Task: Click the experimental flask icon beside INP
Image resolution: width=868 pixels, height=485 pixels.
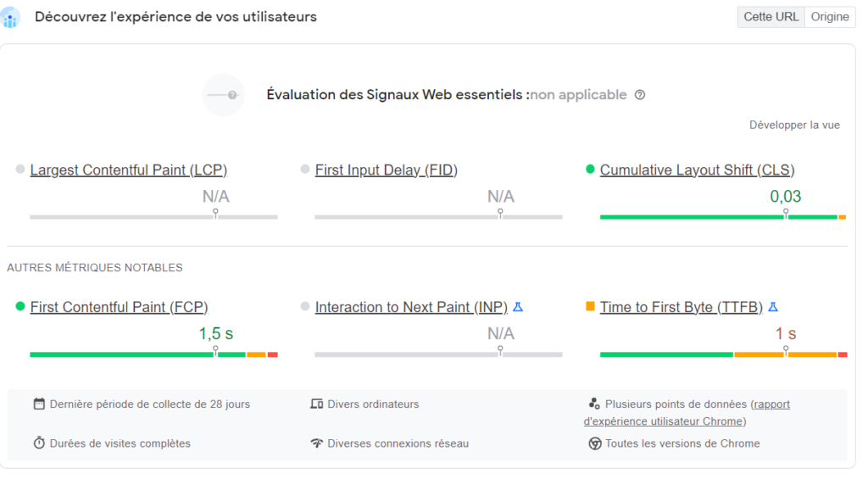Action: [x=518, y=307]
